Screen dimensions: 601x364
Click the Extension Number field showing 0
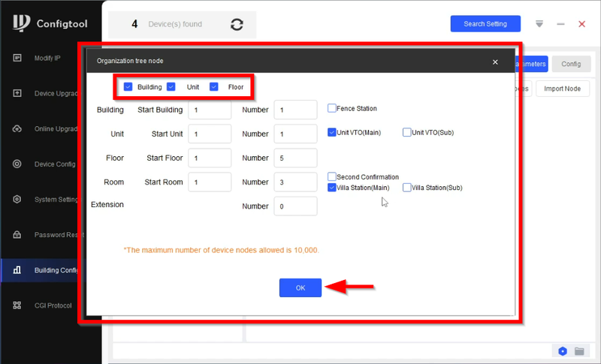point(295,206)
